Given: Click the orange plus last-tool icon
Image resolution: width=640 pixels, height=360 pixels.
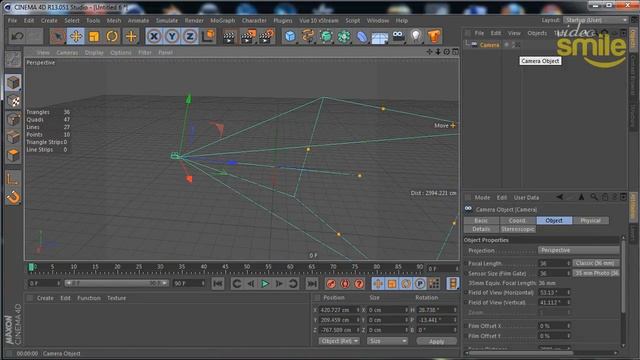Looking at the screenshot, I should click(131, 36).
